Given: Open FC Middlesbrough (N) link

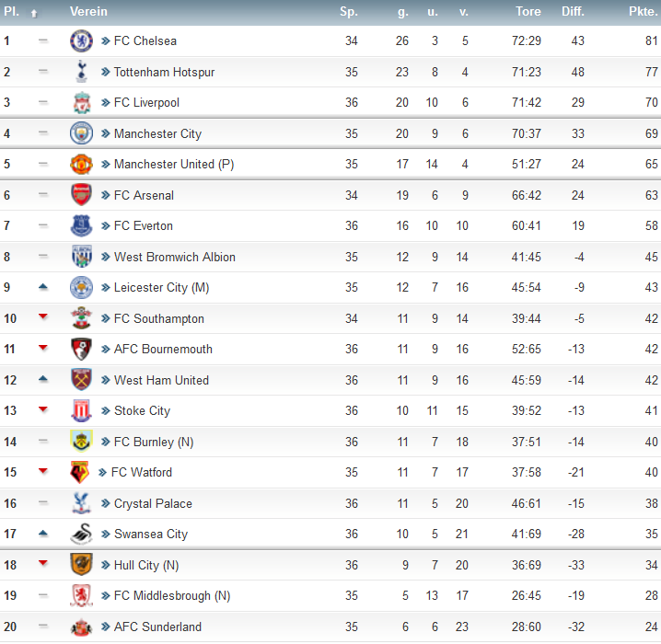Looking at the screenshot, I should tap(172, 595).
